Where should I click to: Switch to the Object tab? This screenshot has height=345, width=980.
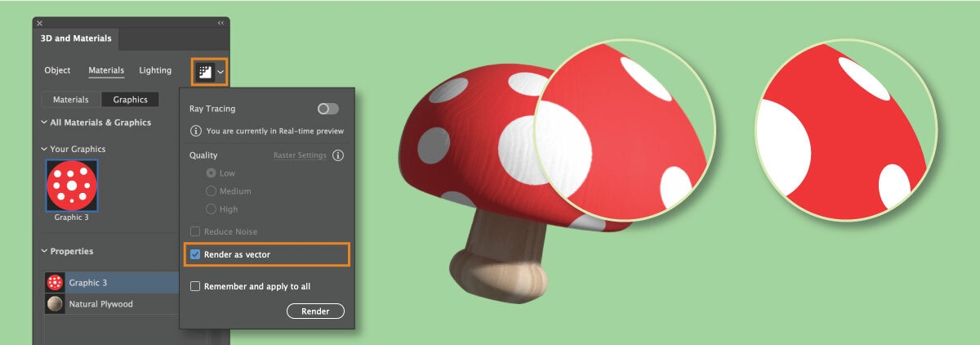(57, 71)
